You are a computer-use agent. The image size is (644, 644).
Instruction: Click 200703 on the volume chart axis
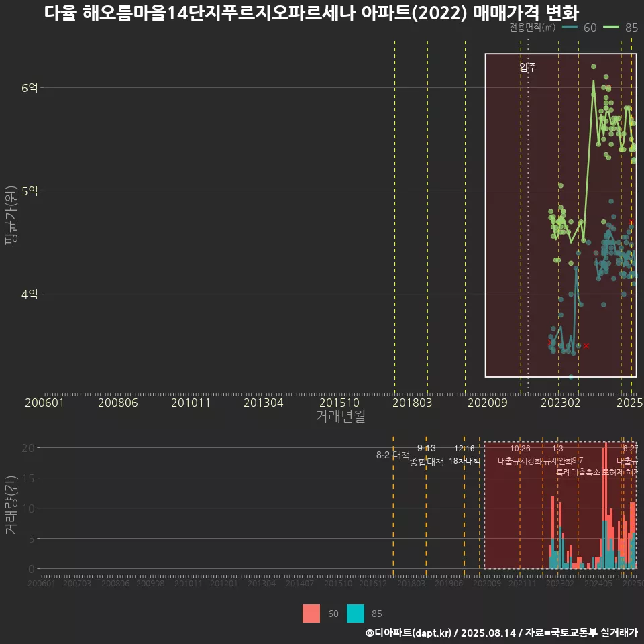[77, 583]
